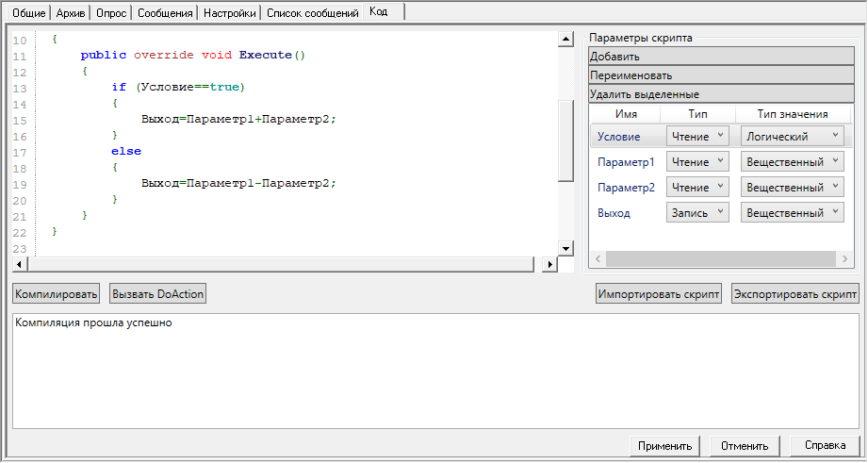The image size is (868, 463).
Task: Go to the Сообщения tab
Action: (165, 12)
